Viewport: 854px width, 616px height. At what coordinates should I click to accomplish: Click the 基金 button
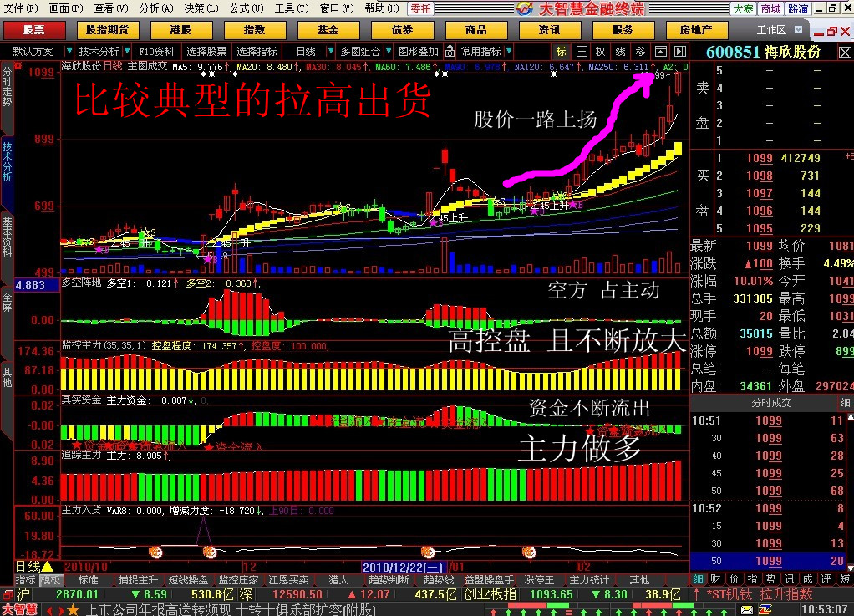click(x=328, y=30)
